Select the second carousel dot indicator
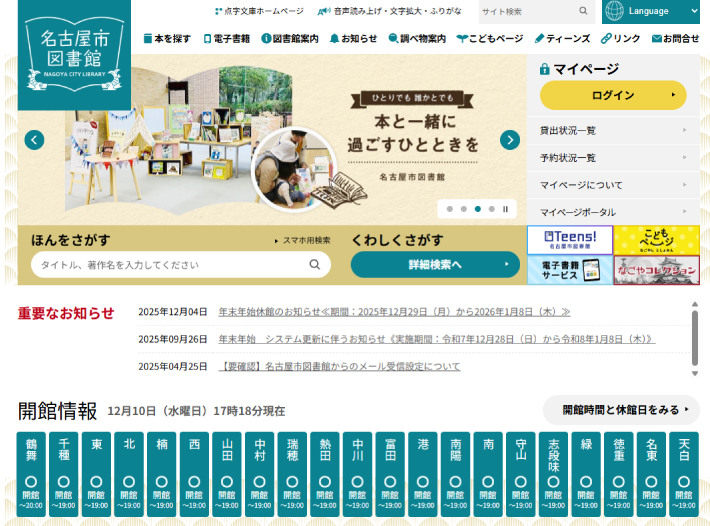 [x=463, y=209]
